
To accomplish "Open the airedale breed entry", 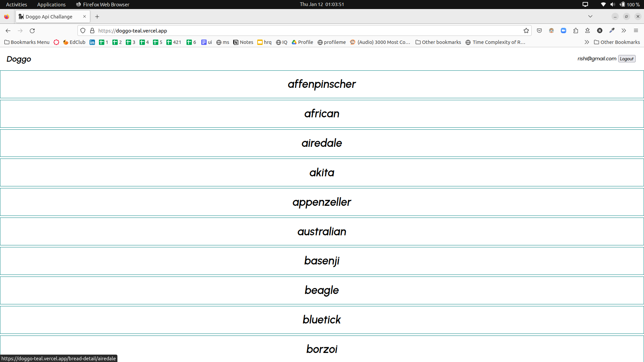I will click(322, 143).
